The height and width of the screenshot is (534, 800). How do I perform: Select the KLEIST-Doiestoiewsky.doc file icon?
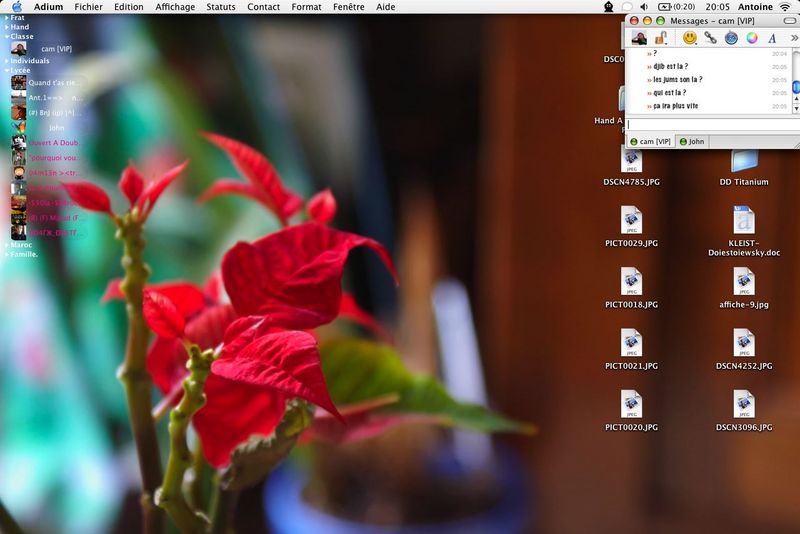(x=744, y=220)
